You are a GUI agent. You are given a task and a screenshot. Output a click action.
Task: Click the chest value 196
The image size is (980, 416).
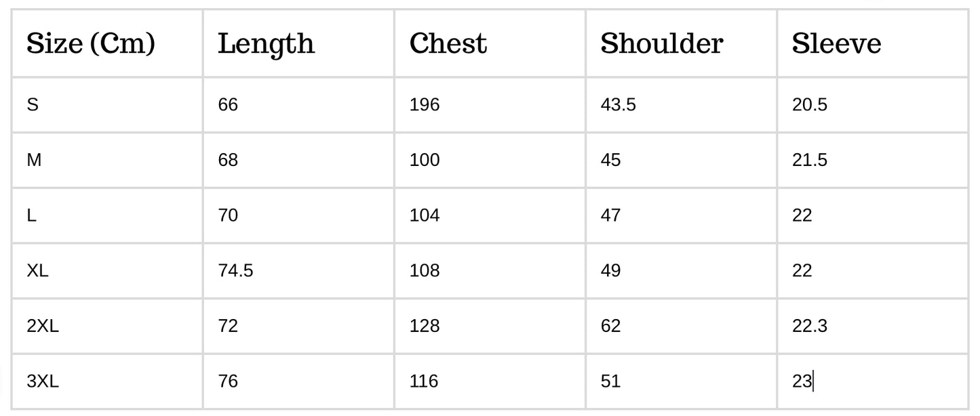(x=425, y=105)
